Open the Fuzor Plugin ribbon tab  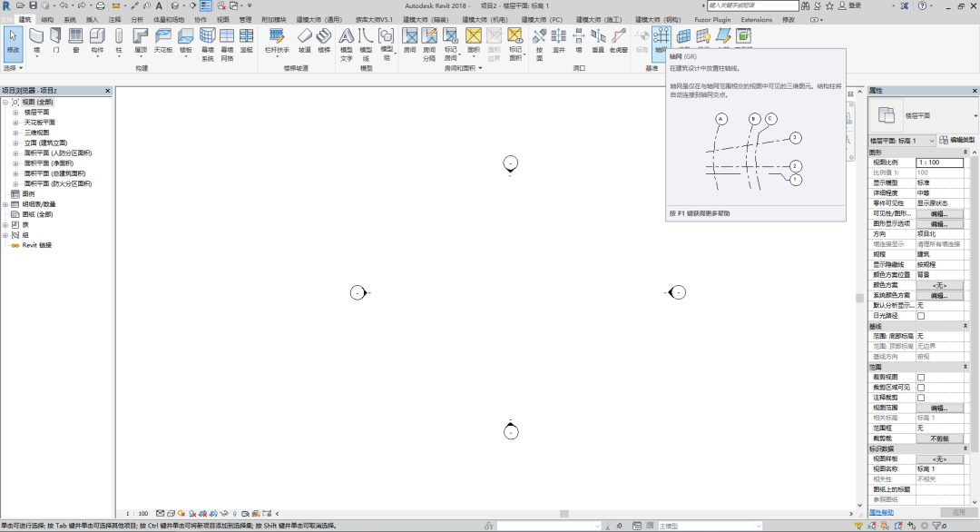[712, 20]
